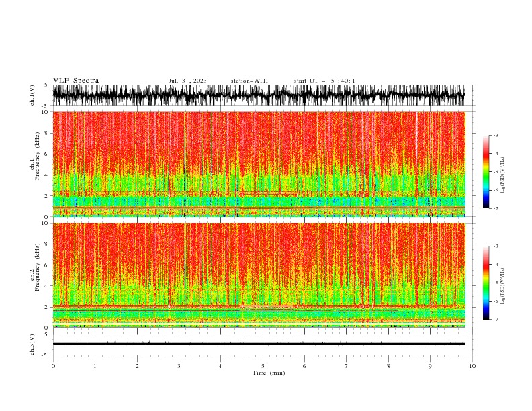
Task: Click the lower color bar "log(PSD)(V²/Hz)" label
Action: pyautogui.click(x=503, y=285)
